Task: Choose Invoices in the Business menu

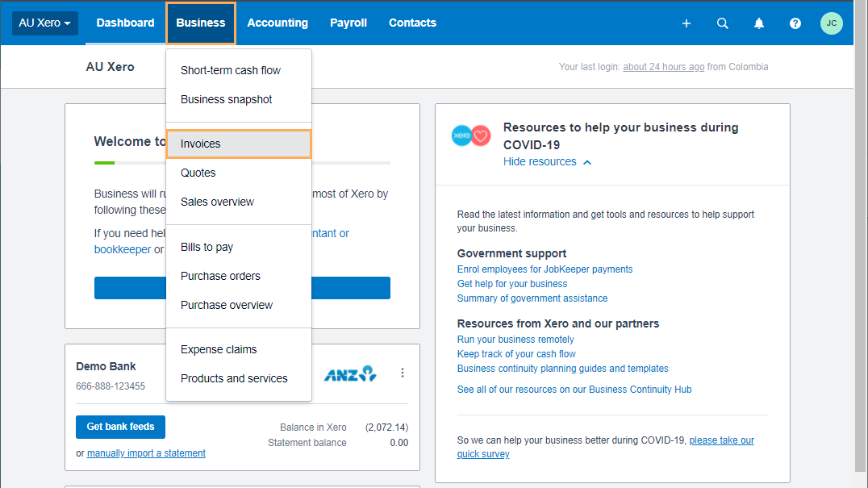Action: 239,144
